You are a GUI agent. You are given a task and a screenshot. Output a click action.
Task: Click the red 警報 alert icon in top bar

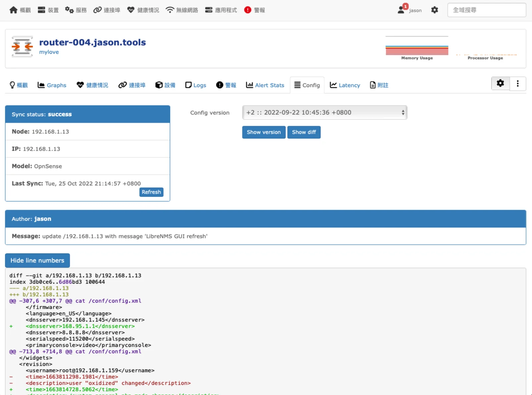[x=248, y=10]
